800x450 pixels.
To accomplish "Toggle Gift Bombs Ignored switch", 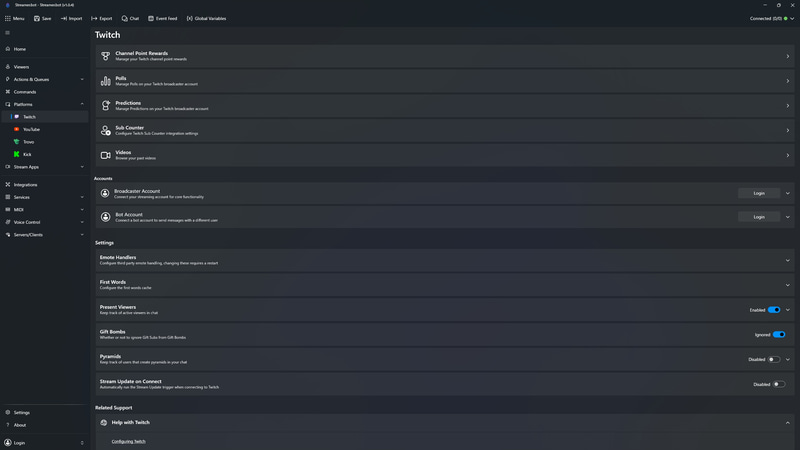I will (x=779, y=335).
